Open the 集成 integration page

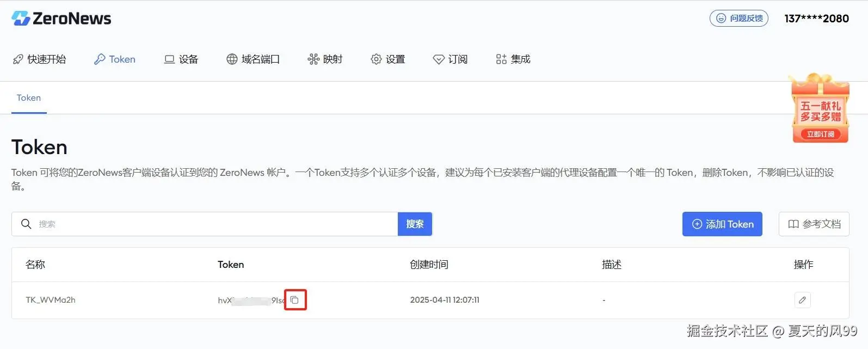pos(513,59)
